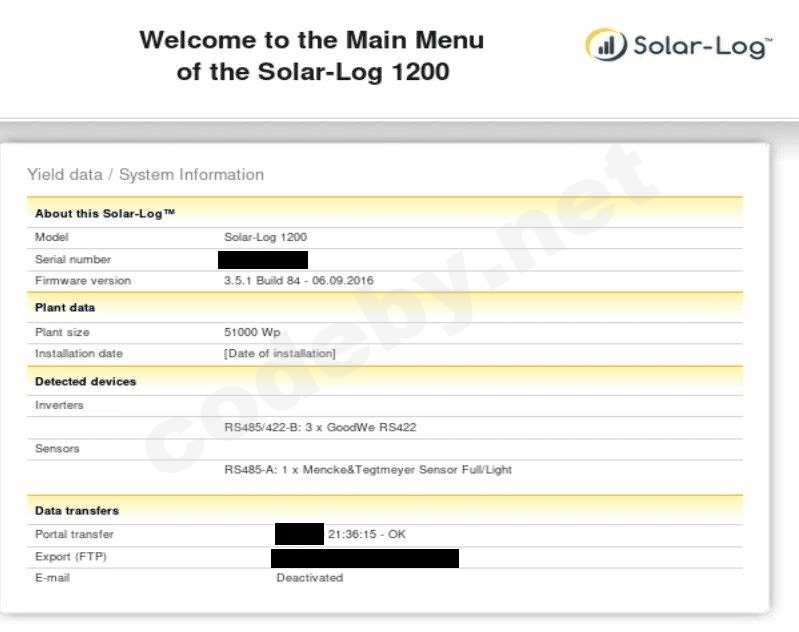Select the plant size value '51000 Wp'
Image resolution: width=799 pixels, height=632 pixels.
[252, 332]
